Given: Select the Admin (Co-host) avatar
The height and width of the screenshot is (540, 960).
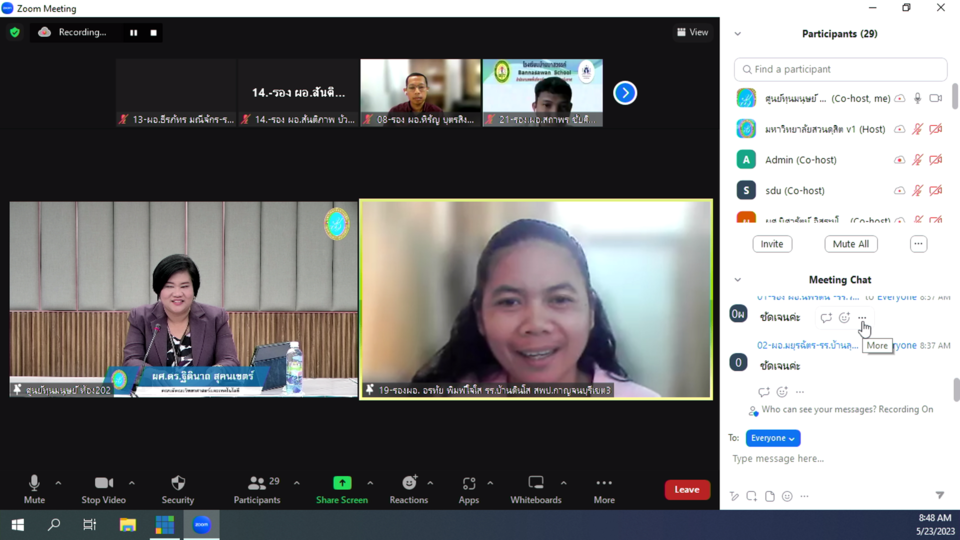Looking at the screenshot, I should point(746,160).
